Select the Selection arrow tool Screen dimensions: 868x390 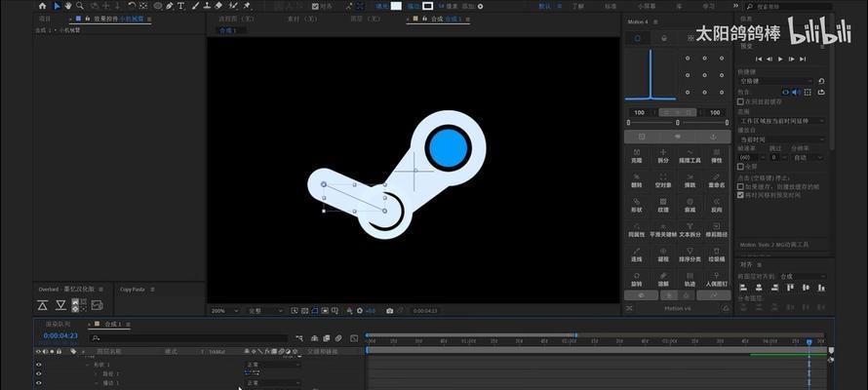(x=57, y=6)
